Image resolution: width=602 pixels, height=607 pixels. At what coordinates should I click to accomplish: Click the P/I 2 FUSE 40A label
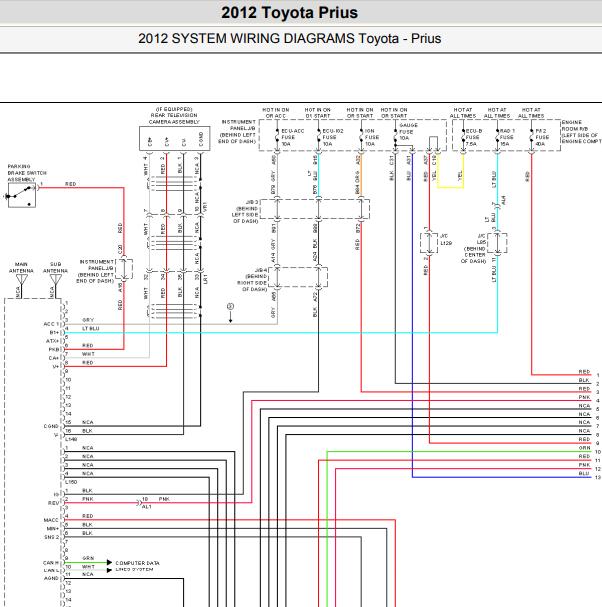(x=542, y=137)
